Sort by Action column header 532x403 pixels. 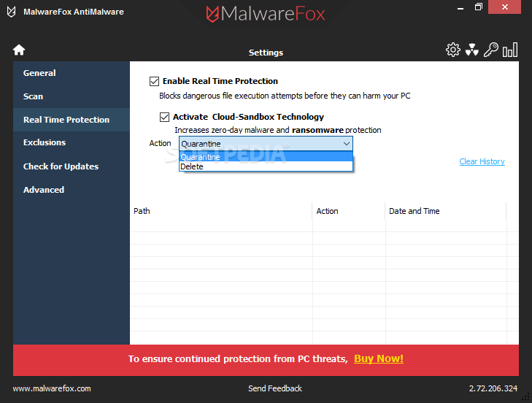(349, 211)
